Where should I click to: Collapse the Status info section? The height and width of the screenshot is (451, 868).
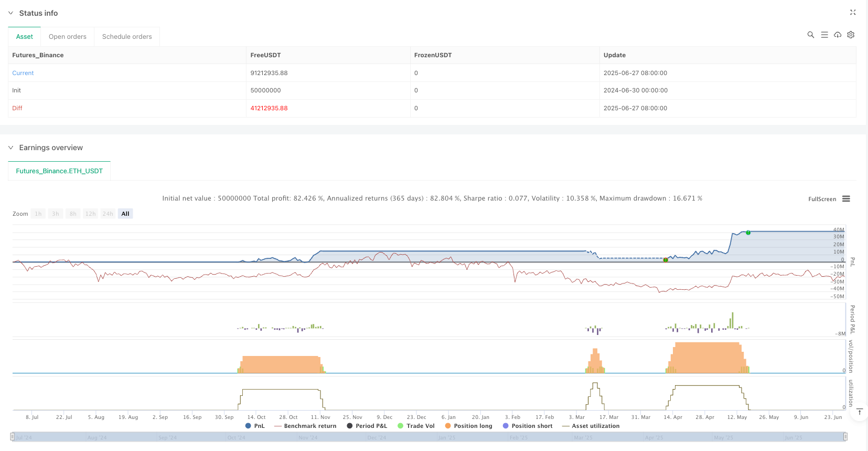pyautogui.click(x=10, y=13)
